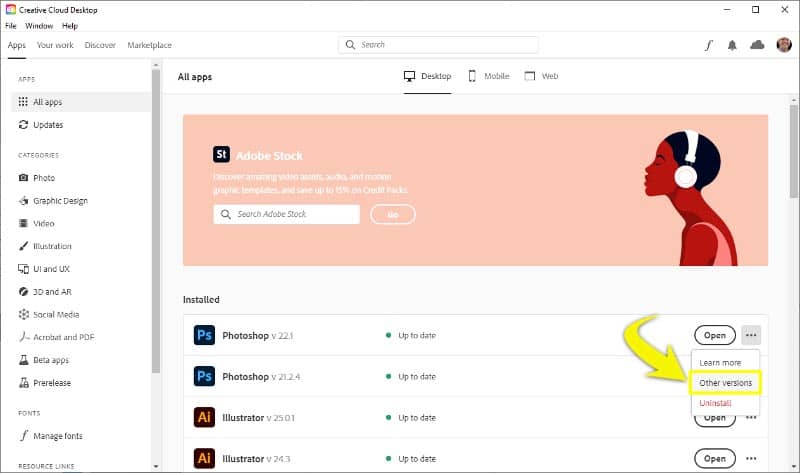Show Web apps tab
The image size is (800, 473).
[541, 77]
